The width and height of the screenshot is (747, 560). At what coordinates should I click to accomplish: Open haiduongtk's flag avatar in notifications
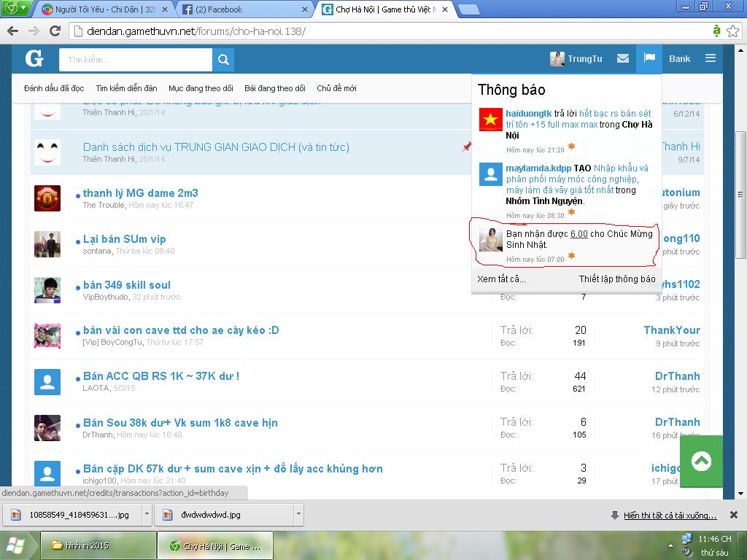[491, 119]
